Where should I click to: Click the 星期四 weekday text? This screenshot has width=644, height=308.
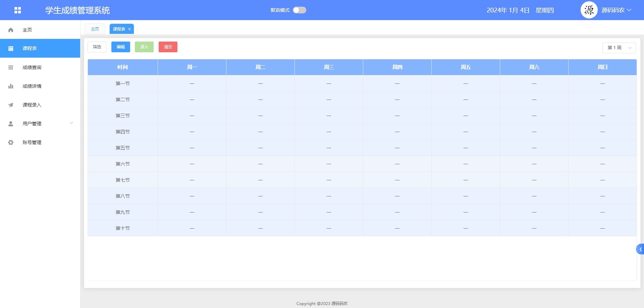(x=545, y=10)
